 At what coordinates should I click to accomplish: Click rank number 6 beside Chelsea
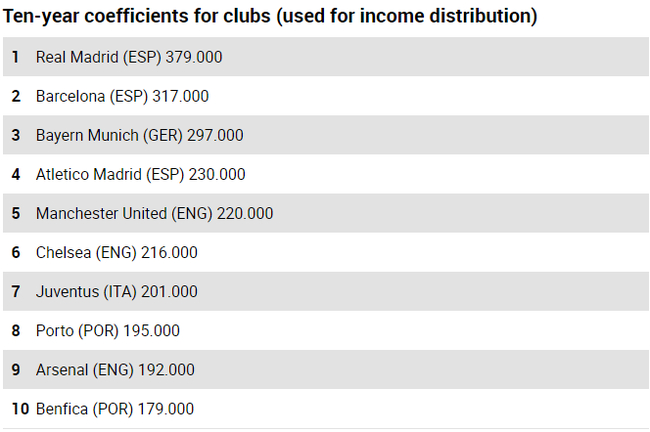(x=15, y=252)
